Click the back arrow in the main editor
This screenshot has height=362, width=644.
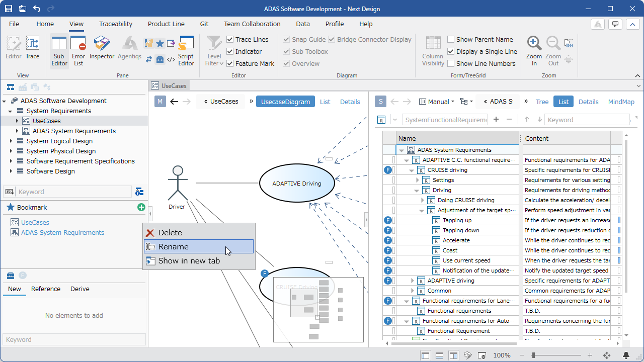[174, 102]
